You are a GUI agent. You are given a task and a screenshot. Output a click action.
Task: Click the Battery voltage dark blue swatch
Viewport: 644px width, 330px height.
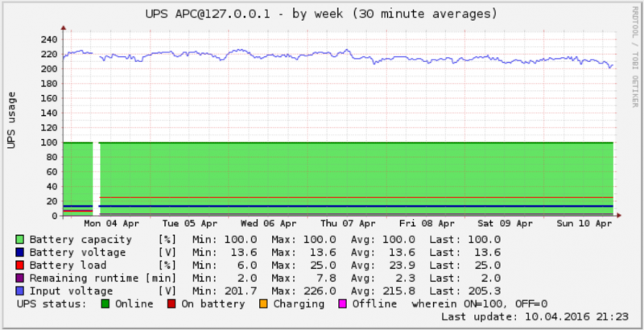[20, 252]
